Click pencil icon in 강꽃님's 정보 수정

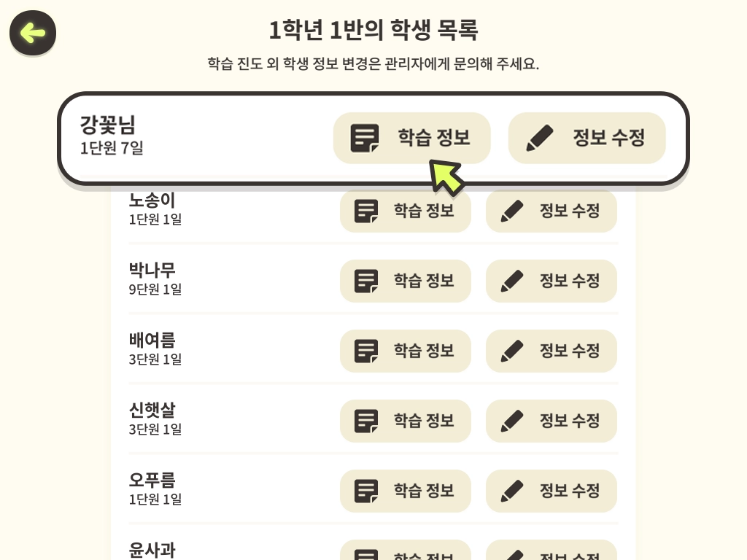pyautogui.click(x=540, y=138)
